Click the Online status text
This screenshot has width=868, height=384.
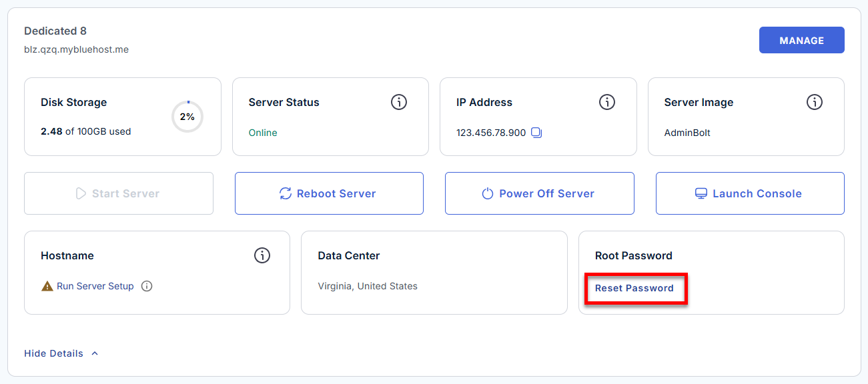(263, 133)
